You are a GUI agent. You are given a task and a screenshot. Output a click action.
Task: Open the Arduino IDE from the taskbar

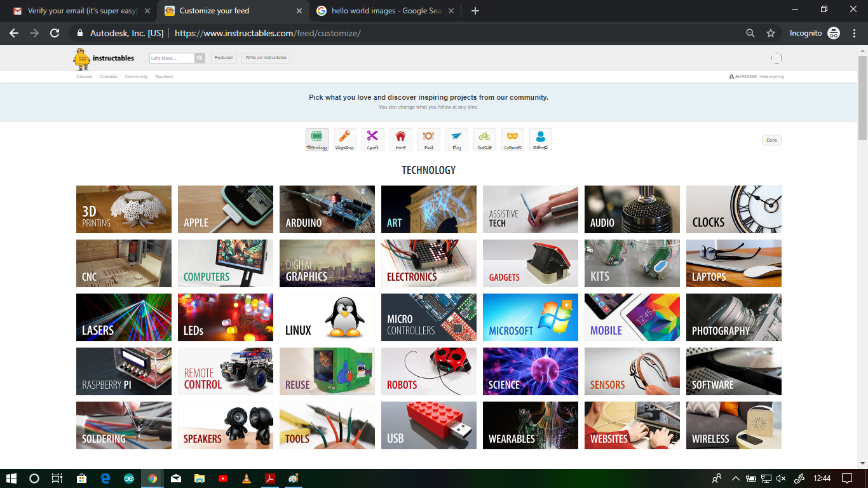tap(129, 478)
